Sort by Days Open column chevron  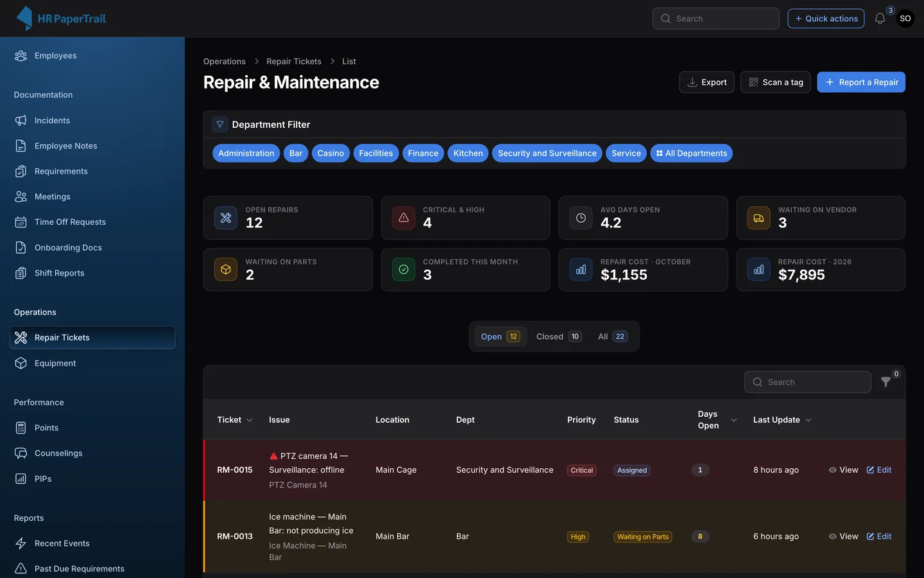[734, 420]
